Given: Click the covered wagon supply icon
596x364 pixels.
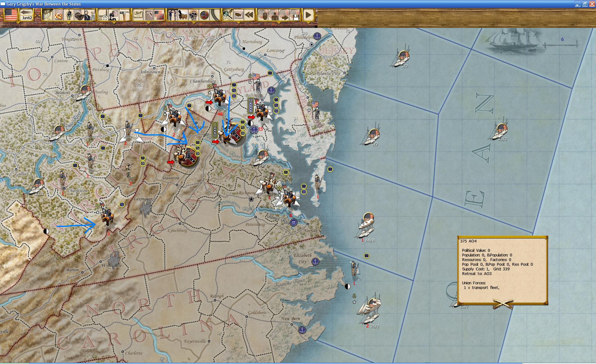Looking at the screenshot, I should (183, 15).
